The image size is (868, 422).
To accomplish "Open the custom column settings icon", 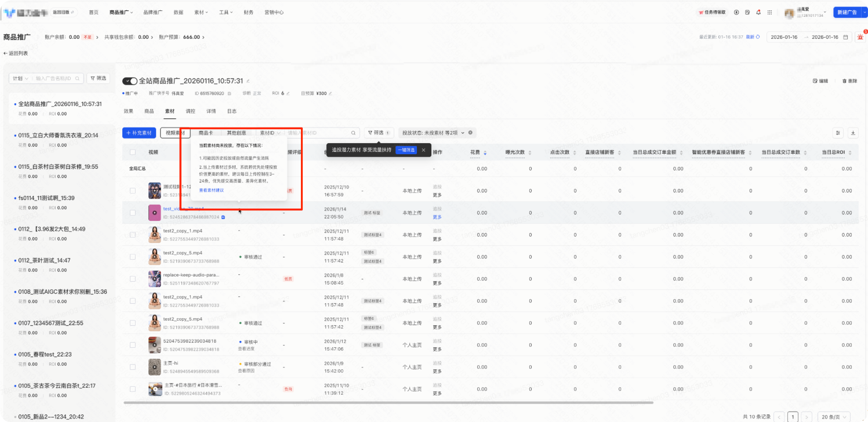I will 838,133.
